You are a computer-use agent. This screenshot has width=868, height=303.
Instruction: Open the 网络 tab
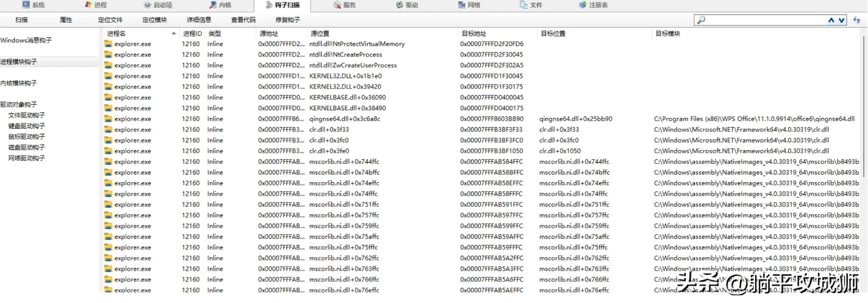point(469,5)
